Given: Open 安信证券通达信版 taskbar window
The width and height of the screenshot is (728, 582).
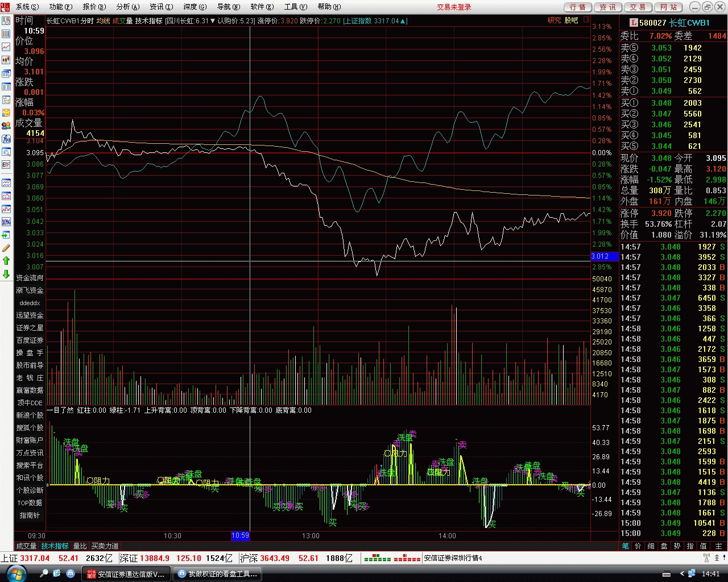Looking at the screenshot, I should coord(126,573).
